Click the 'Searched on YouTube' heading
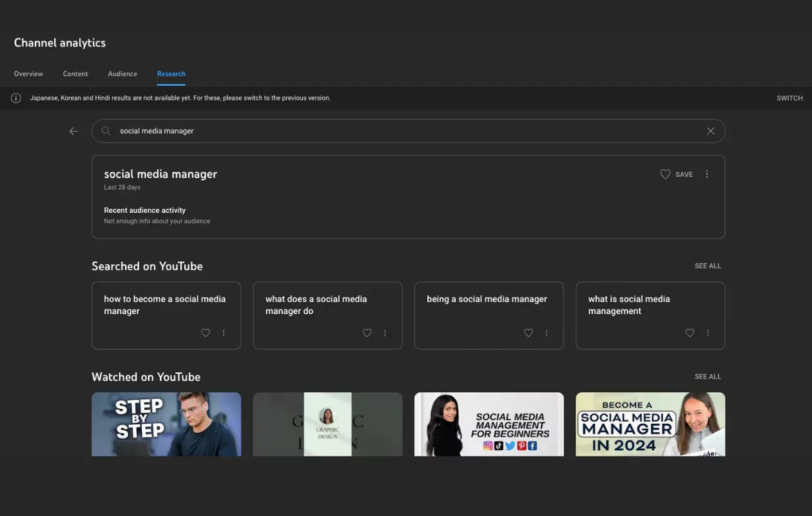 [147, 266]
